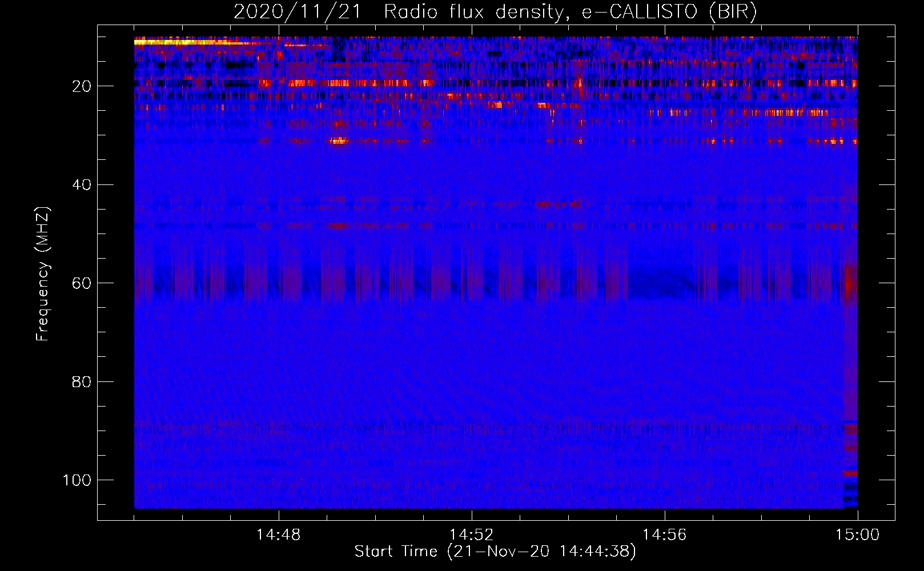Click the 80 frequency tick label
The height and width of the screenshot is (571, 924).
click(82, 381)
